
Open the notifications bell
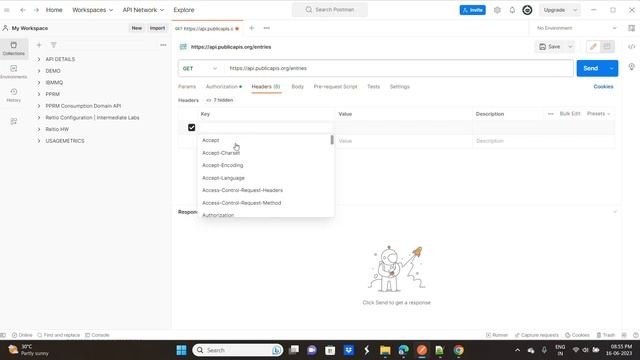click(x=512, y=10)
